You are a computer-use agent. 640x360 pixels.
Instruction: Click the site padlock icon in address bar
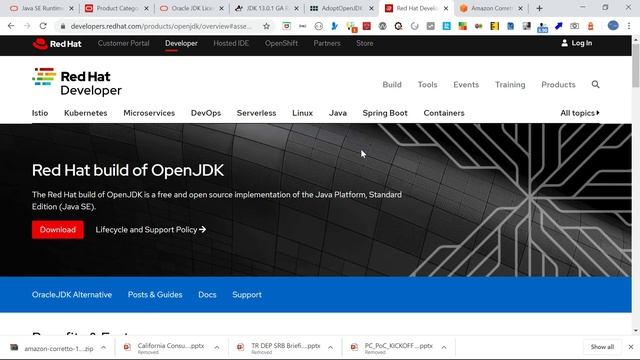point(62,26)
